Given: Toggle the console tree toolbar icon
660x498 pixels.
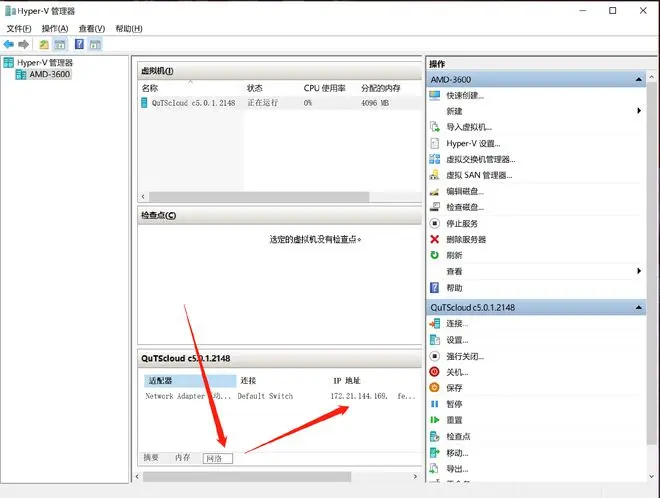Looking at the screenshot, I should tap(60, 44).
